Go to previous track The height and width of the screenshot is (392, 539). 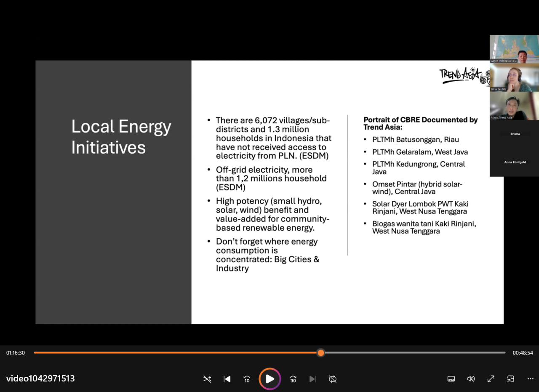click(227, 379)
